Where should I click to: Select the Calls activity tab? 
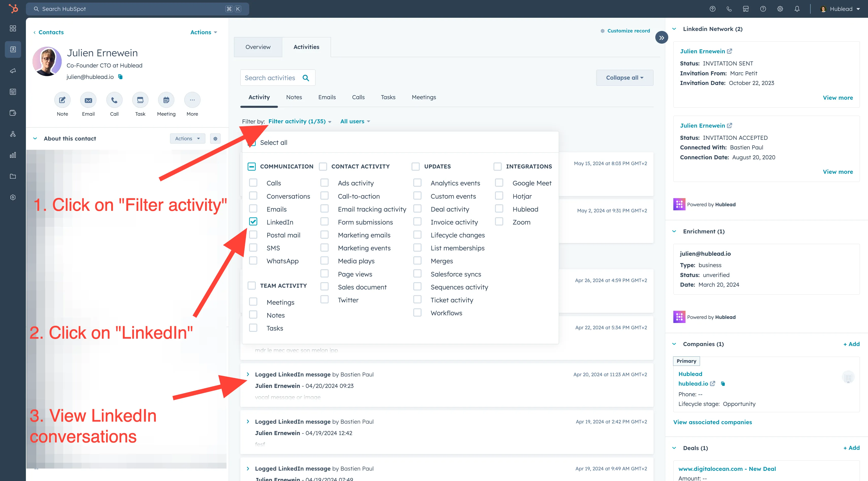tap(358, 97)
